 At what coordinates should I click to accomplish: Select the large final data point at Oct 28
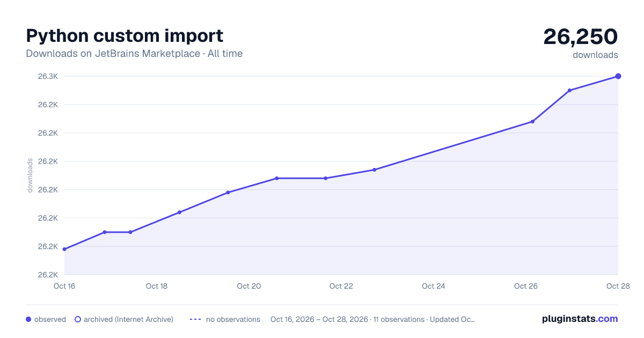click(x=618, y=76)
